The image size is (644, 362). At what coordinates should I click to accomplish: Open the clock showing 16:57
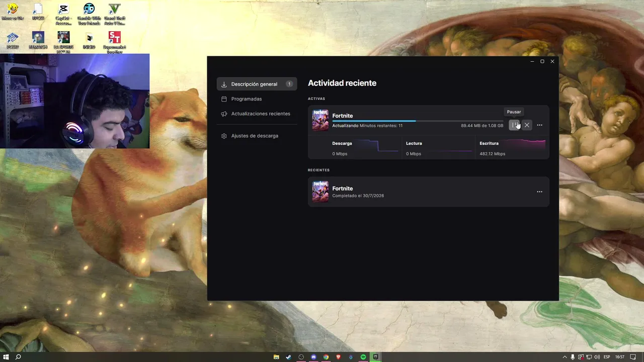pos(620,357)
